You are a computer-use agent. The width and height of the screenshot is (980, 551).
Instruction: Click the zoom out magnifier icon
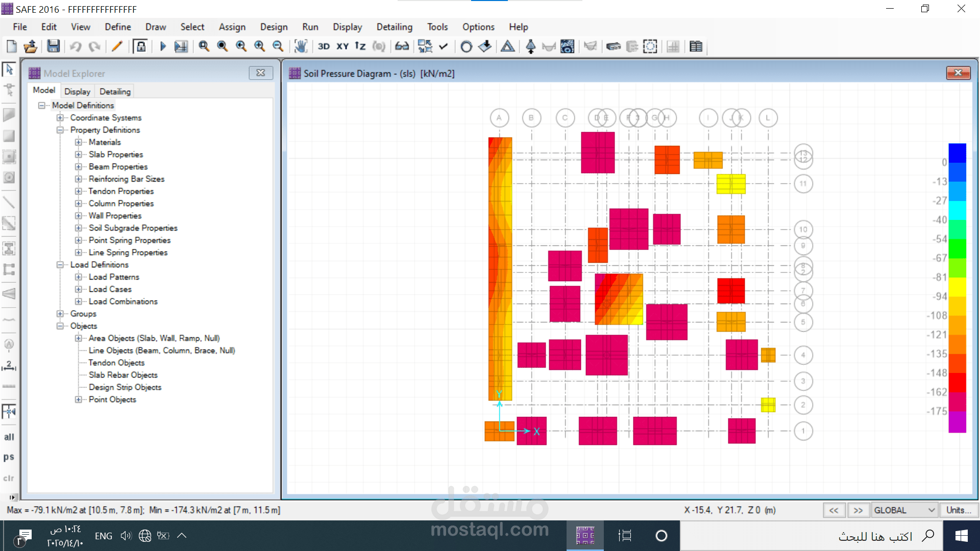278,46
